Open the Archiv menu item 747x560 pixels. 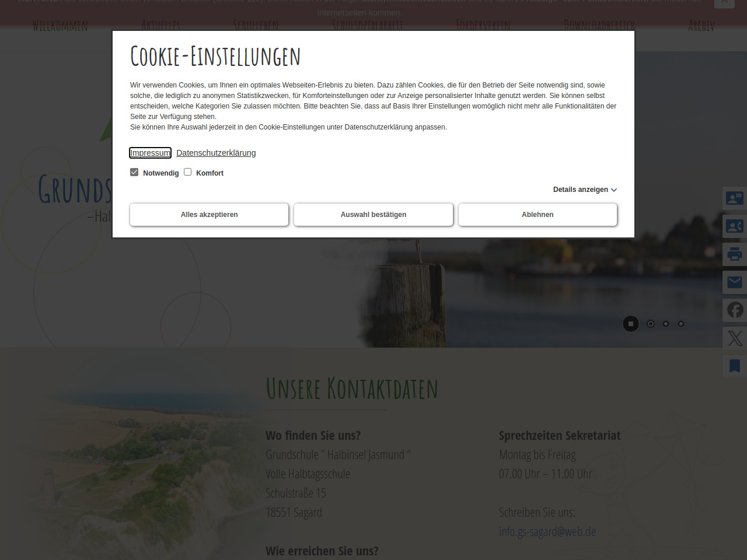click(701, 26)
